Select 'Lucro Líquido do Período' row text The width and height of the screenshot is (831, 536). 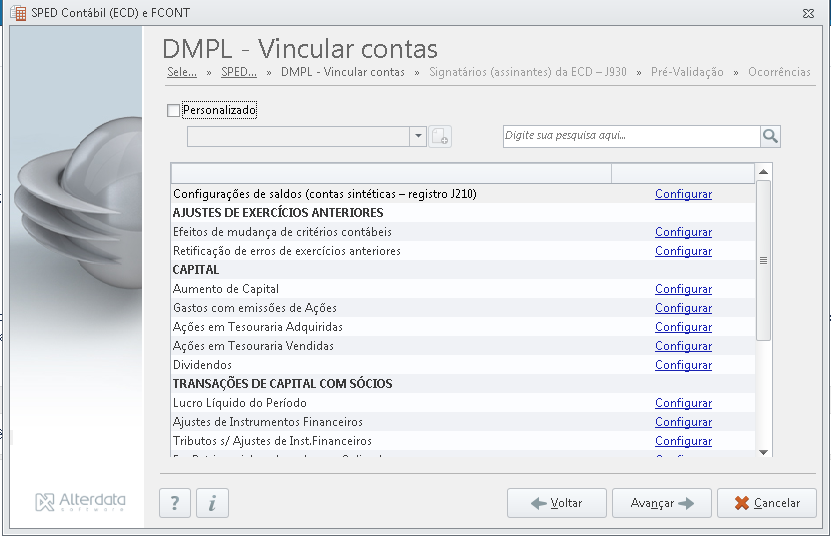click(240, 403)
